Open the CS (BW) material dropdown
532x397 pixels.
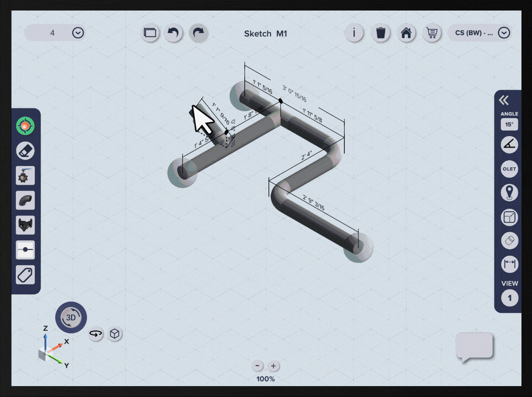(x=504, y=33)
